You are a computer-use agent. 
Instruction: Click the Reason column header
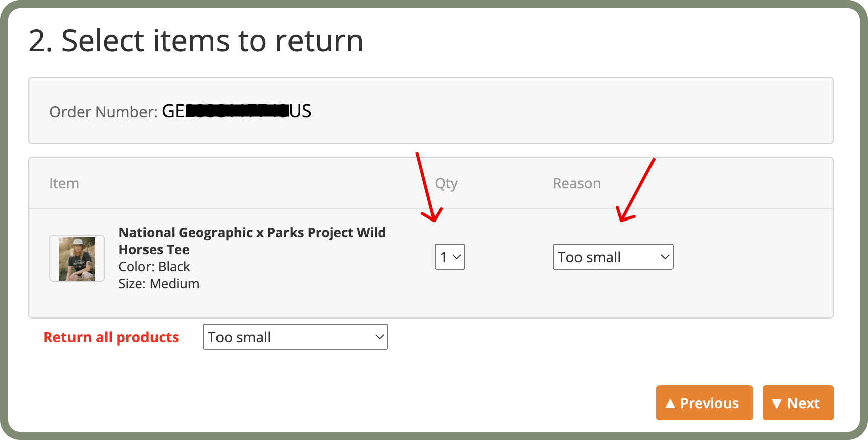[576, 183]
